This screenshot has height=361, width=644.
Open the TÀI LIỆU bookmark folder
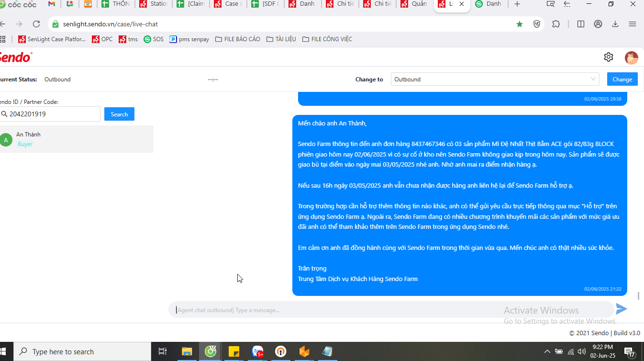(x=281, y=39)
